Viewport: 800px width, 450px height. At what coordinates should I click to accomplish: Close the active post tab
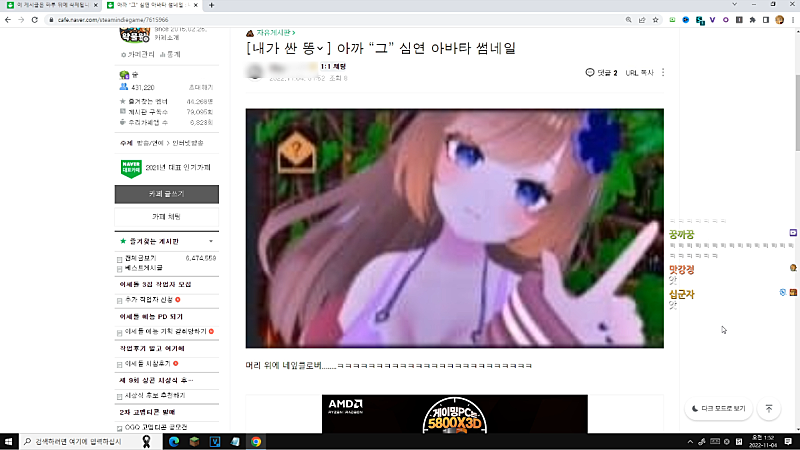point(195,5)
